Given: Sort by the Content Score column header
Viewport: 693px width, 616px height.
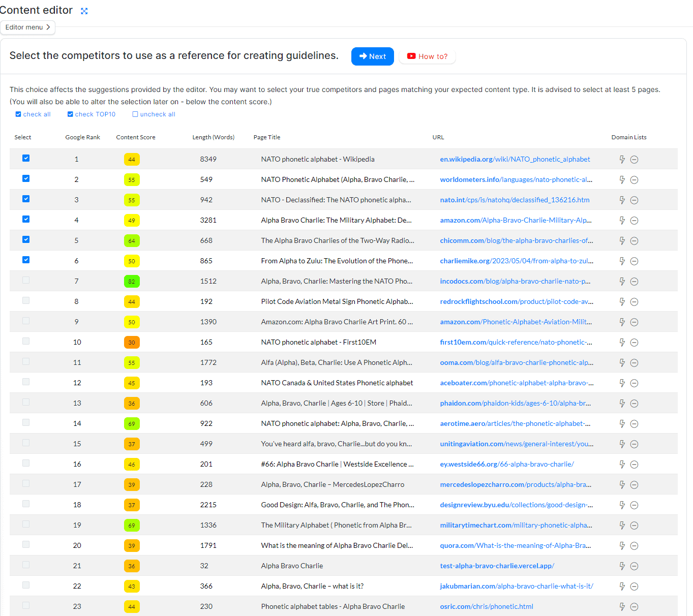Looking at the screenshot, I should (x=136, y=137).
